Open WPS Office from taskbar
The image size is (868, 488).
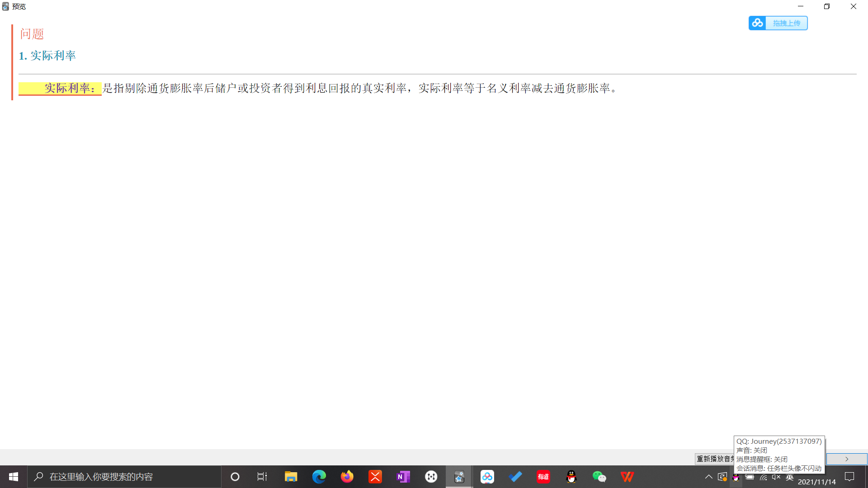coord(627,477)
